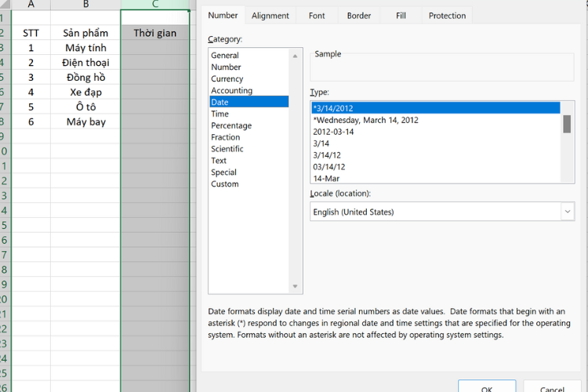The image size is (588, 392).
Task: Select the Điện thoại cell
Action: [85, 62]
